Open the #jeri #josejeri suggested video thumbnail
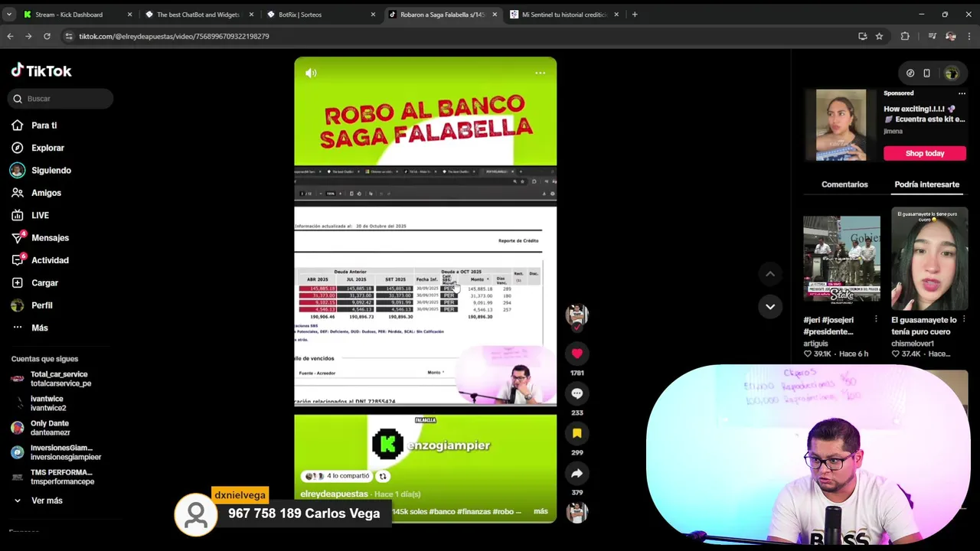980x551 pixels. pyautogui.click(x=841, y=259)
